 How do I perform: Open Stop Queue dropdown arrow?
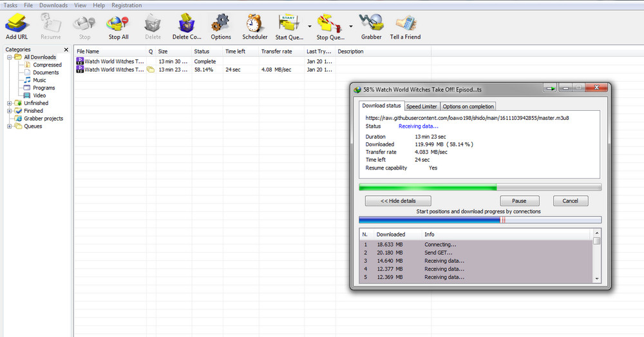[351, 26]
